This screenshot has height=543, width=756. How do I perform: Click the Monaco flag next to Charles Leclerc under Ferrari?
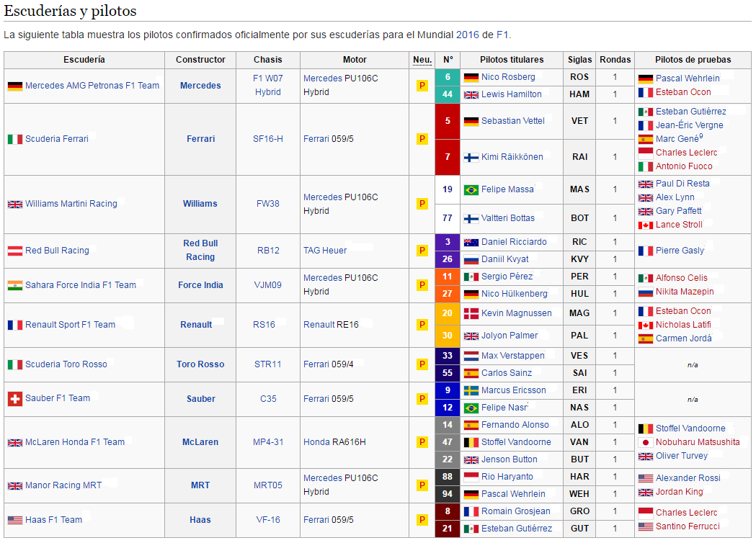pos(646,153)
